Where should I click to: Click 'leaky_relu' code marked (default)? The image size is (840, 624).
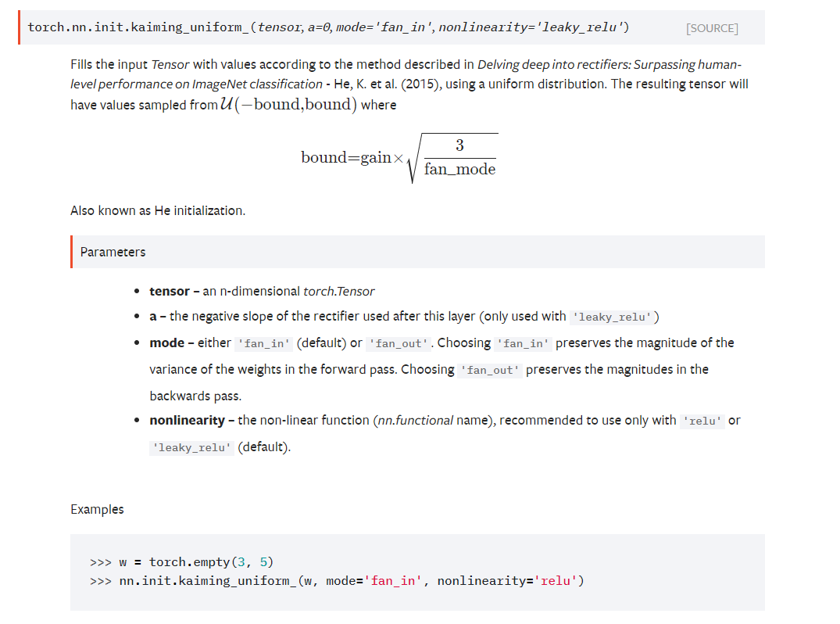pyautogui.click(x=191, y=447)
